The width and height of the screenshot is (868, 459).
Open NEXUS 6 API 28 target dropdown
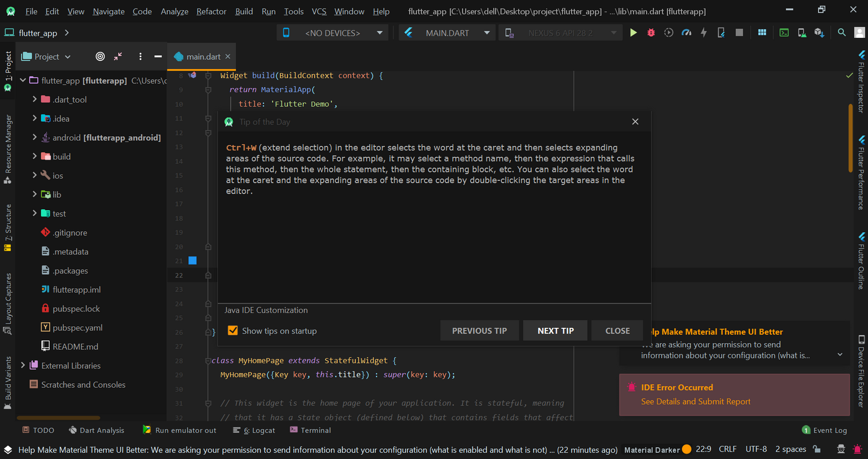[x=561, y=33]
